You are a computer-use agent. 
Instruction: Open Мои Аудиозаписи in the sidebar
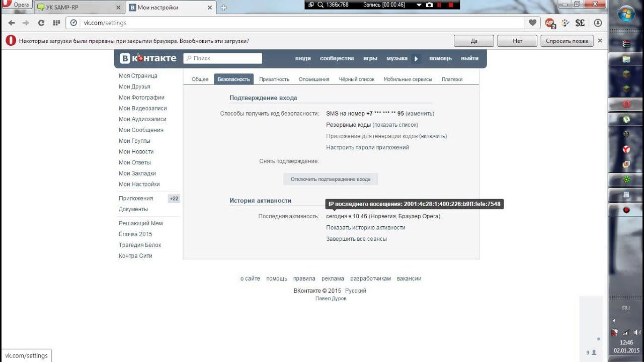(x=142, y=119)
